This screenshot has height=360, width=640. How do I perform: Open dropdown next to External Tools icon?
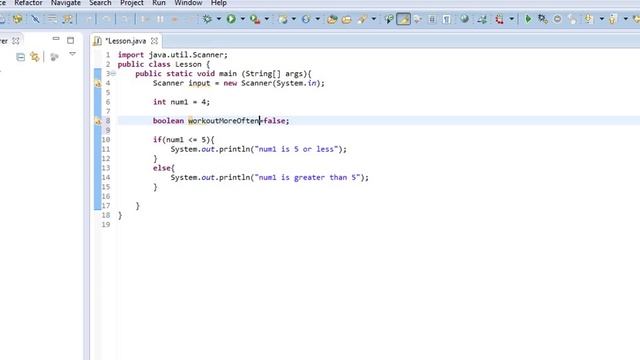pyautogui.click(x=267, y=19)
